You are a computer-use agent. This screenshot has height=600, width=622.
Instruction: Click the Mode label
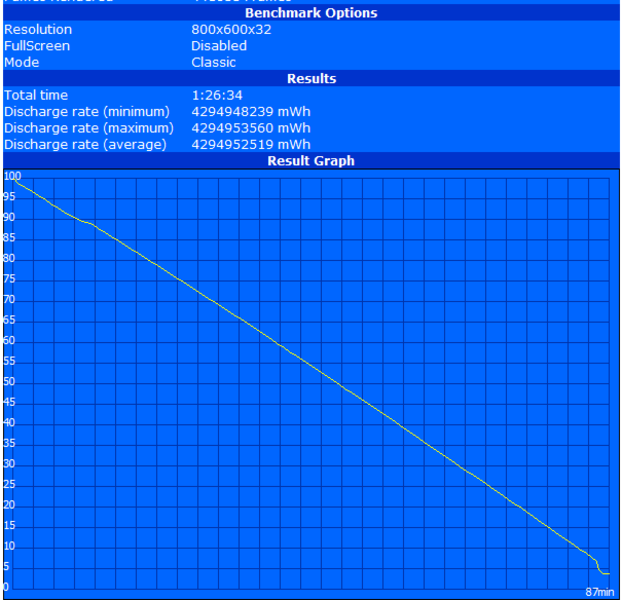pos(21,62)
